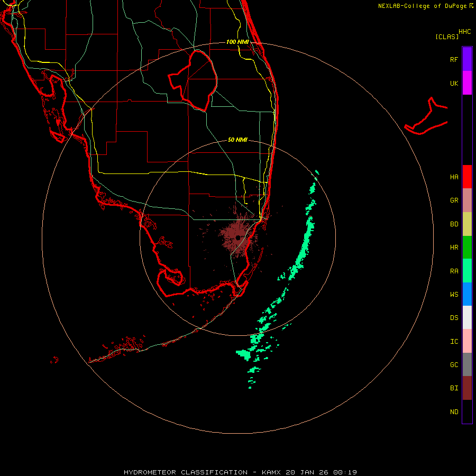The image size is (476, 476).
Task: Click the '00:19' timestamp text
Action: point(345,472)
